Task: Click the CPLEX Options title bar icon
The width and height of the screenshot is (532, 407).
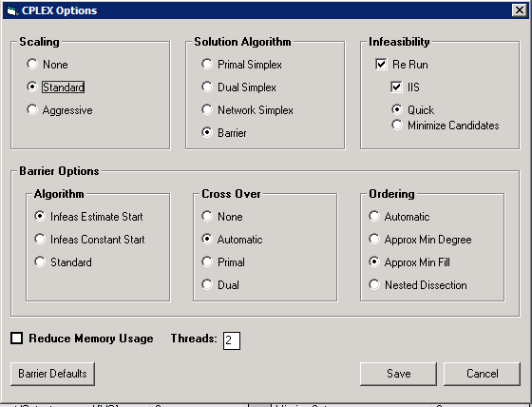Action: [11, 10]
